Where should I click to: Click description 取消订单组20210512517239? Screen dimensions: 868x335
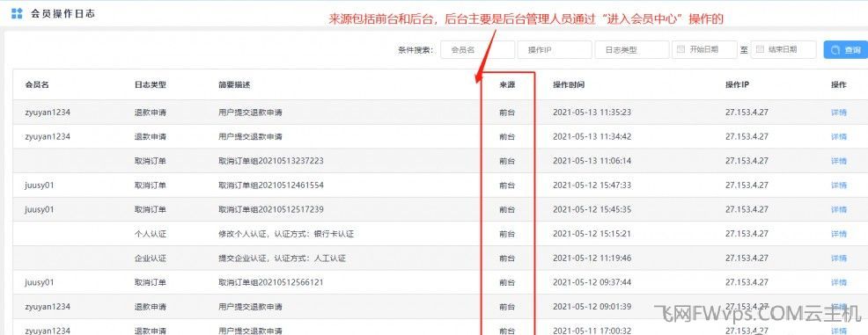pyautogui.click(x=270, y=209)
